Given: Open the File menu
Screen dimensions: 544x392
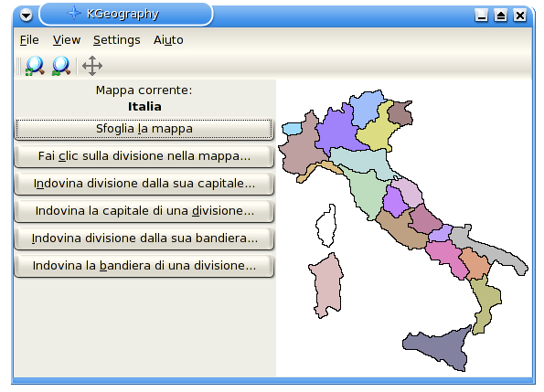Looking at the screenshot, I should [29, 40].
